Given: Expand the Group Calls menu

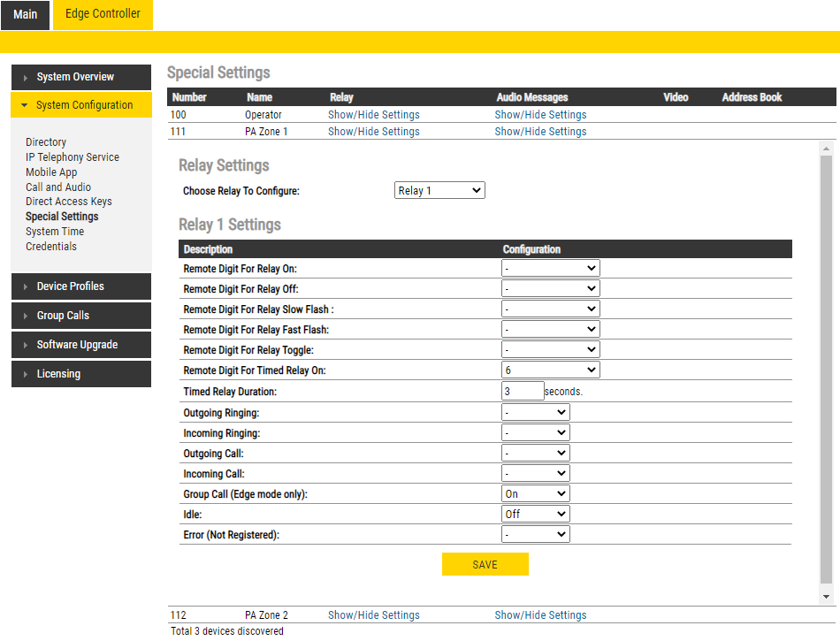Looking at the screenshot, I should pos(80,316).
